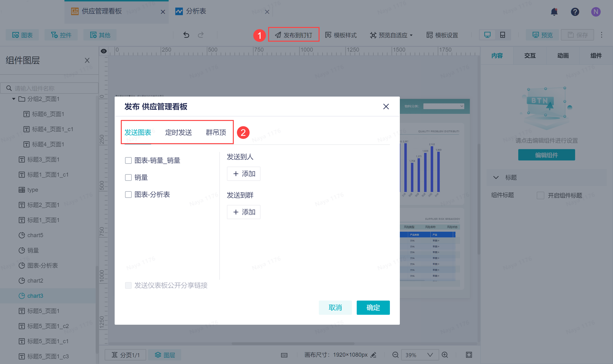
Task: Check the 图表-销量_销量 checkbox
Action: click(128, 160)
